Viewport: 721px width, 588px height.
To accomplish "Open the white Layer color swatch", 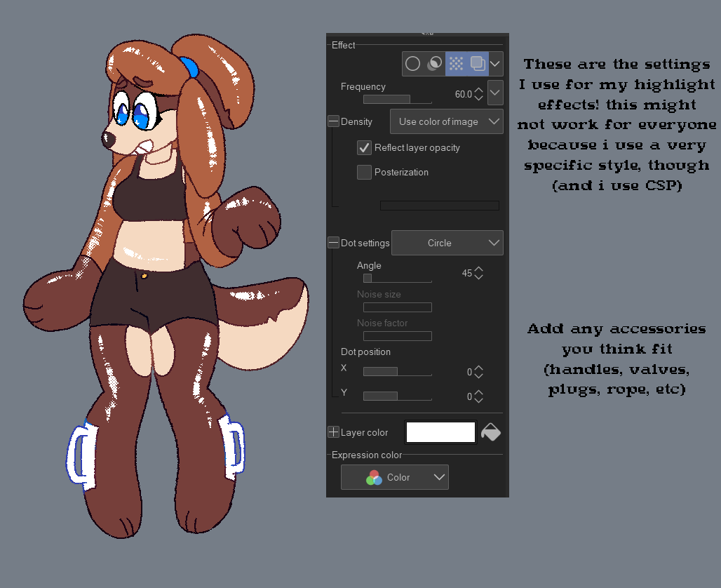I will tap(440, 432).
